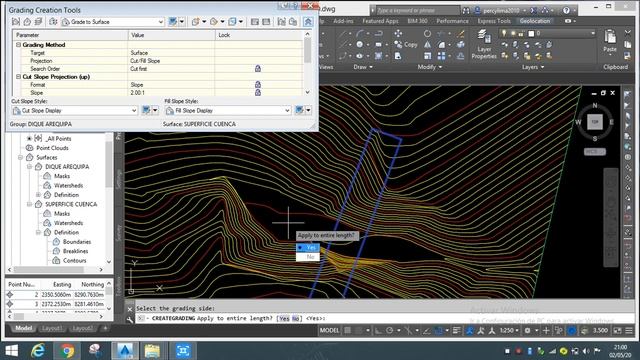The height and width of the screenshot is (360, 640).
Task: Select the Copy tool in Modify panel
Action: point(406,44)
